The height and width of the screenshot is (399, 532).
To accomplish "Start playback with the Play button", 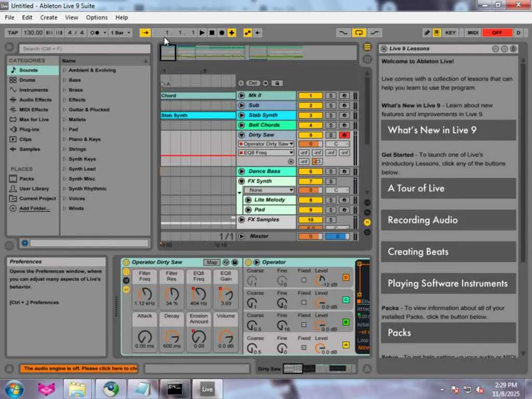I will (x=202, y=33).
